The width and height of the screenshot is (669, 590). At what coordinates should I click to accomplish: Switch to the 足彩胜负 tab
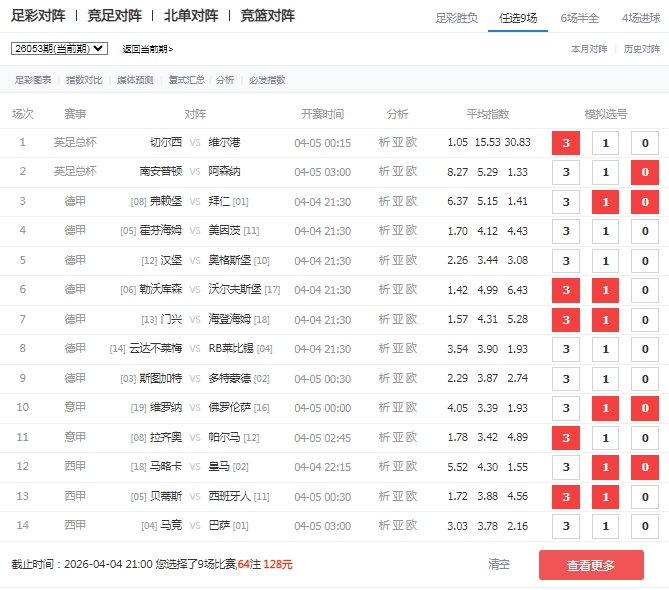pyautogui.click(x=456, y=18)
